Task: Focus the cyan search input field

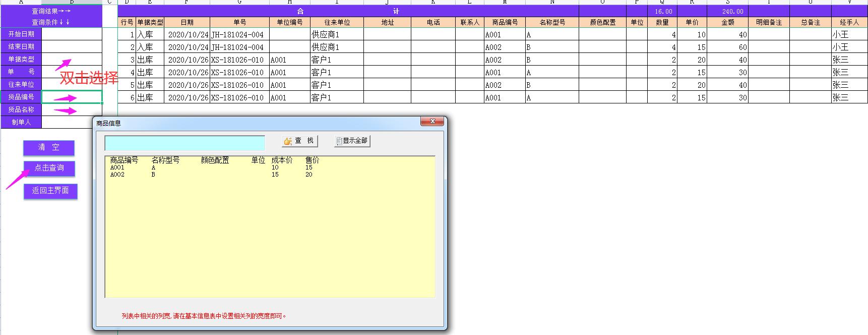Action: pos(184,143)
